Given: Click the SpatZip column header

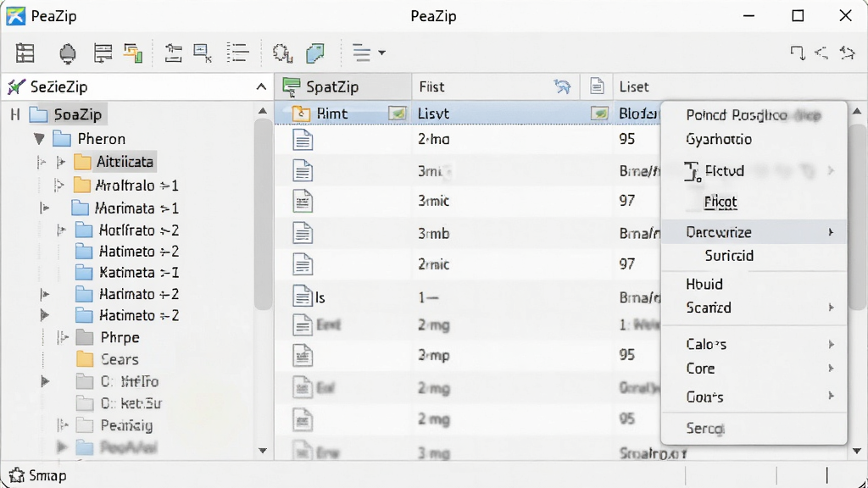Looking at the screenshot, I should click(x=343, y=87).
